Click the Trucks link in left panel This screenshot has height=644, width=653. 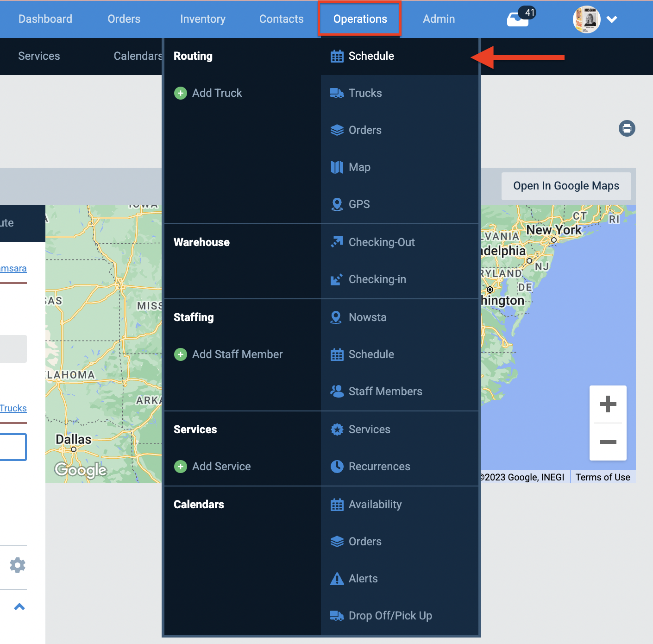click(x=13, y=408)
